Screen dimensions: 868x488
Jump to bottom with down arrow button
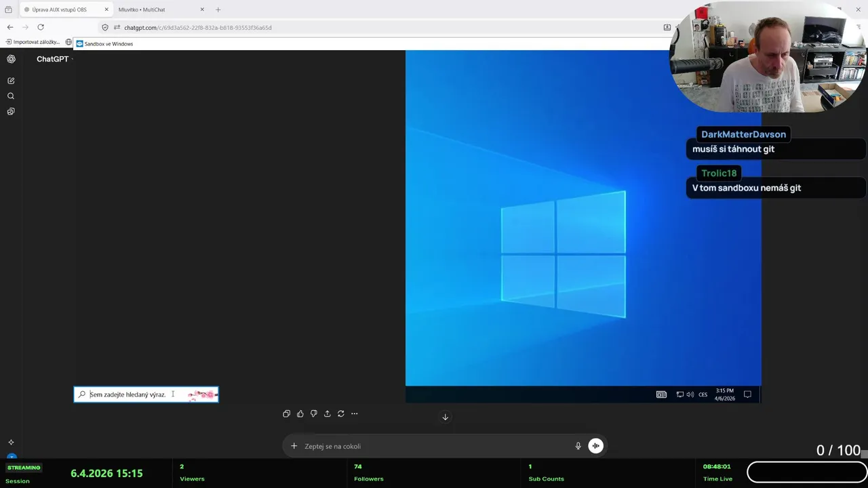(x=445, y=417)
